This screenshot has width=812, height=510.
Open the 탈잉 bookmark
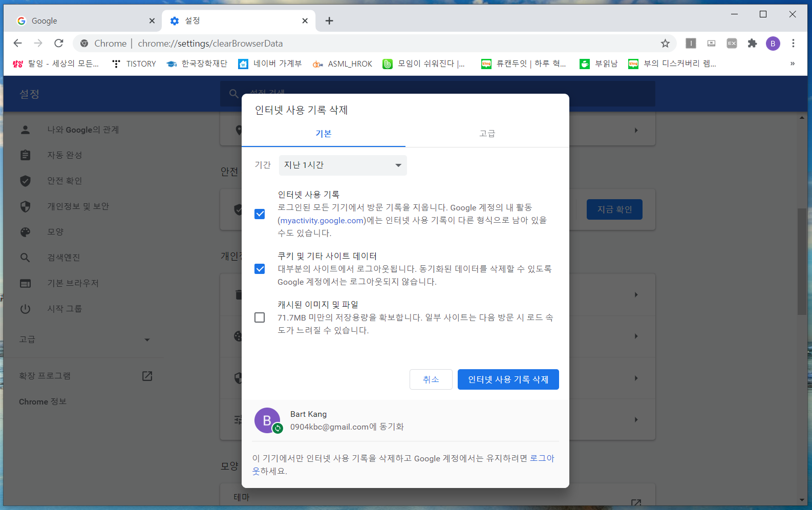[56, 63]
